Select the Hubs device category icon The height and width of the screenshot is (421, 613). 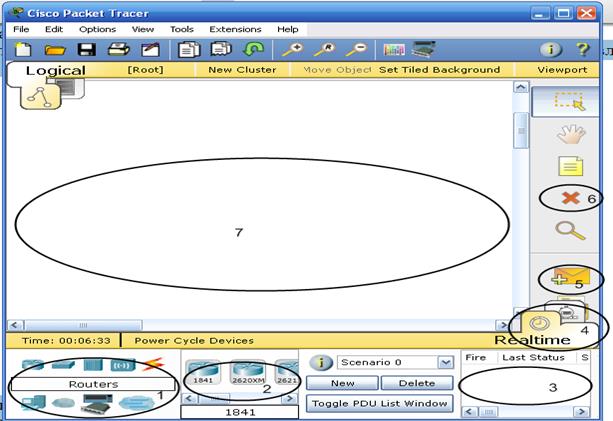tap(93, 365)
